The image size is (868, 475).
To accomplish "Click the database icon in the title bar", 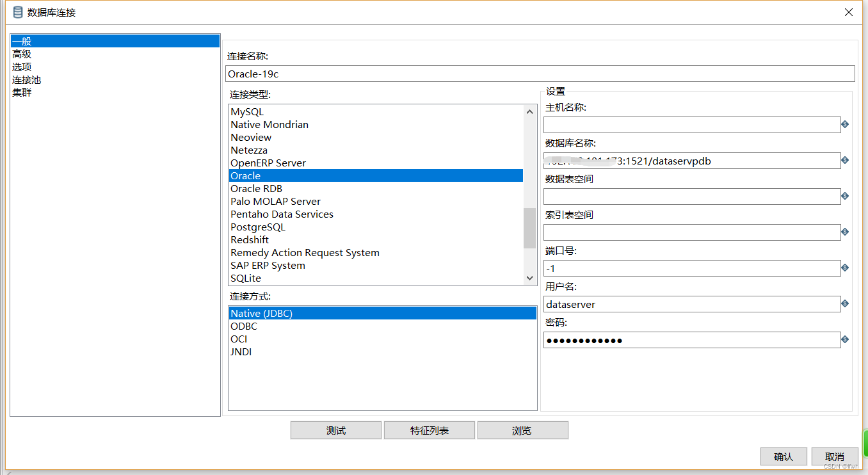I will tap(17, 12).
